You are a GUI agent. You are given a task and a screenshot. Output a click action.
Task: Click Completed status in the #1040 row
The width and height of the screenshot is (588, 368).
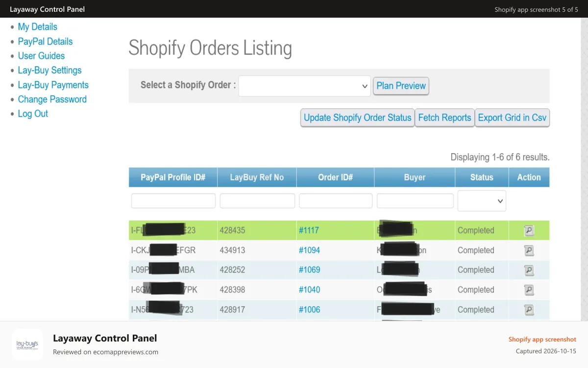476,290
